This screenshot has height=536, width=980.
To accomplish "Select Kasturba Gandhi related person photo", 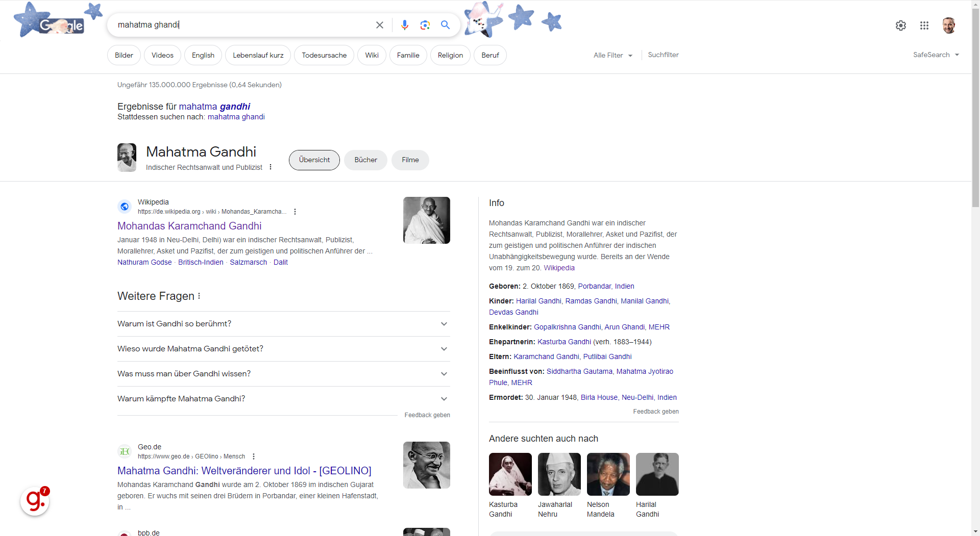I will [x=510, y=474].
